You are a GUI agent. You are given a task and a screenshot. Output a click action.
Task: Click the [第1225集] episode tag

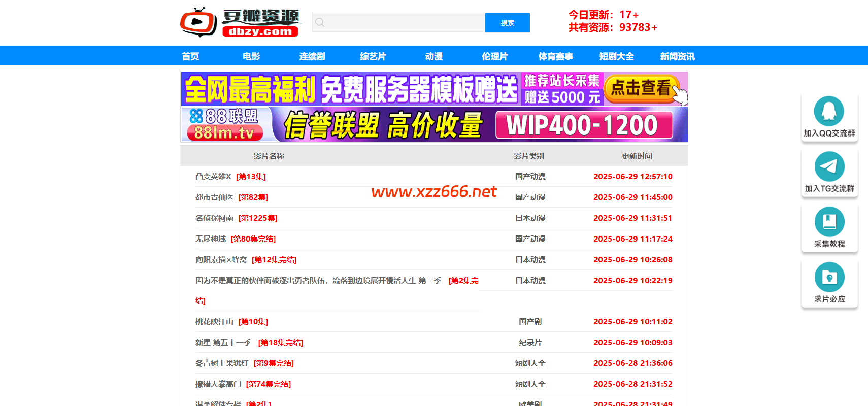258,218
